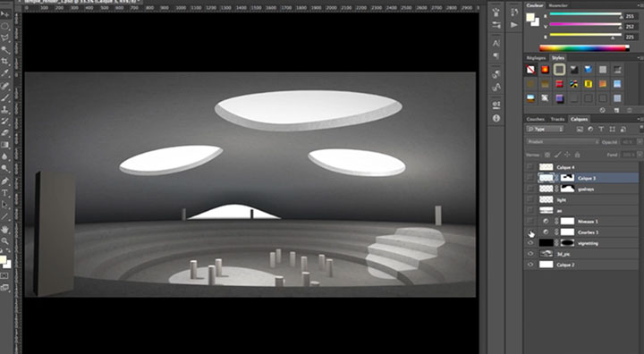
Task: Select the Elliptical Marquee tool
Action: tap(5, 26)
